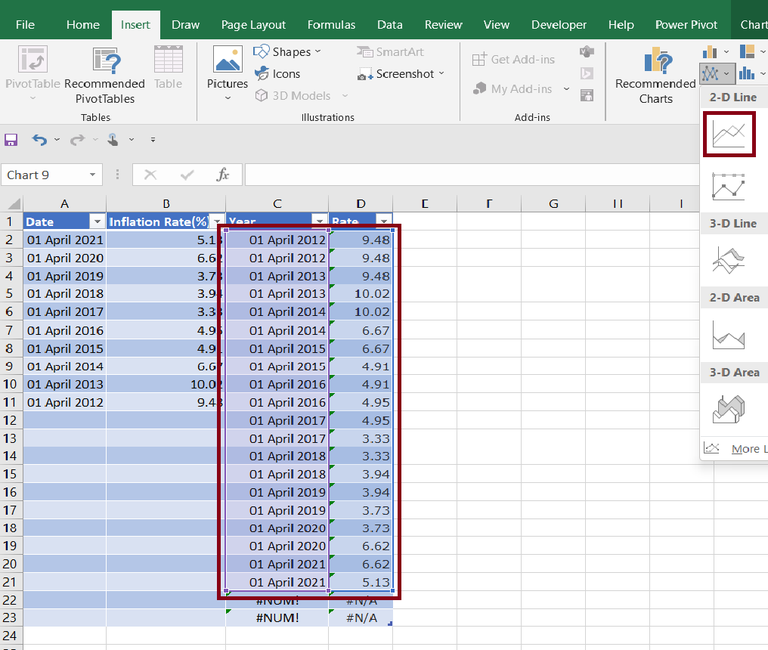The width and height of the screenshot is (768, 650).
Task: Expand the My Add-ins dropdown arrow
Action: click(x=567, y=89)
